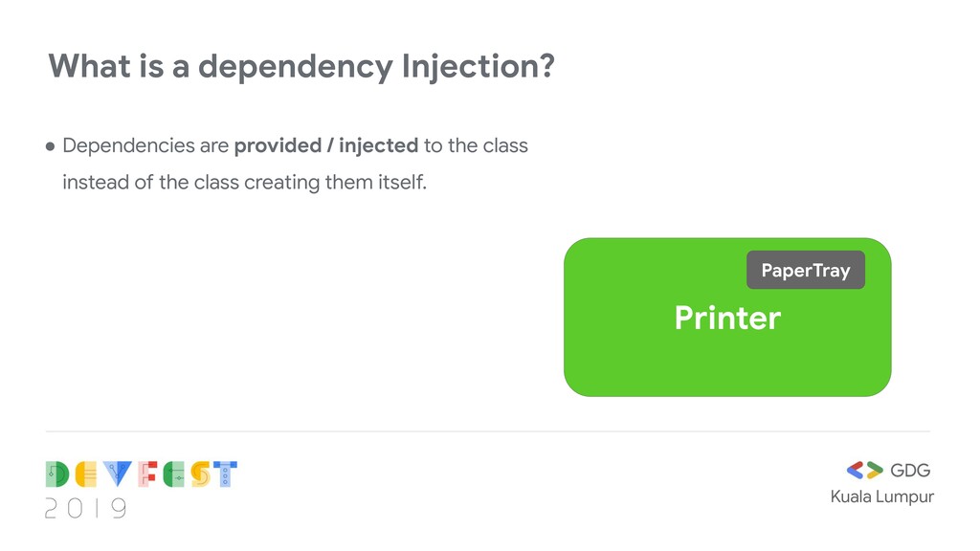Click the slide title 'What is a dependency Injection?'
980x551 pixels.
click(301, 66)
